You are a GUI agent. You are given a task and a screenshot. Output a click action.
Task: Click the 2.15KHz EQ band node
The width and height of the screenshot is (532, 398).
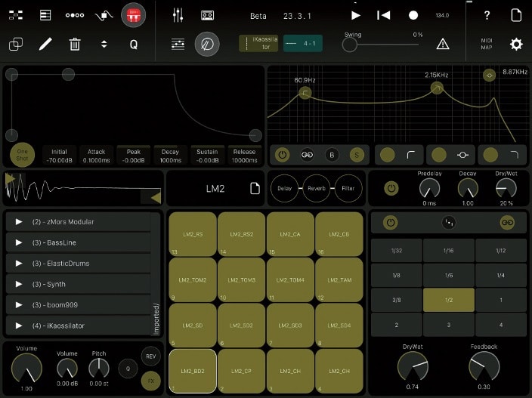click(x=437, y=88)
